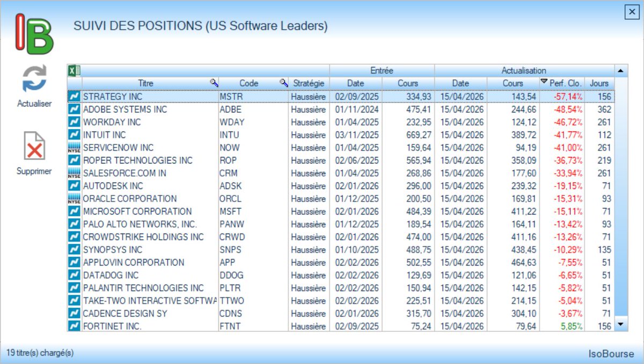Viewport: 644px width, 364px height.
Task: Click NYSE icon beside SERVICENOW INC
Action: tap(74, 148)
